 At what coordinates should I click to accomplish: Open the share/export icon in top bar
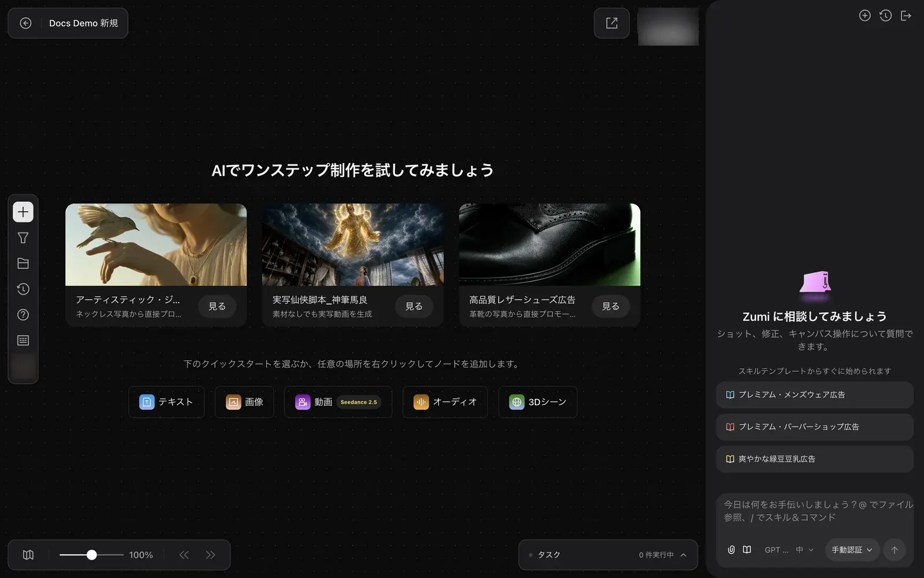612,23
